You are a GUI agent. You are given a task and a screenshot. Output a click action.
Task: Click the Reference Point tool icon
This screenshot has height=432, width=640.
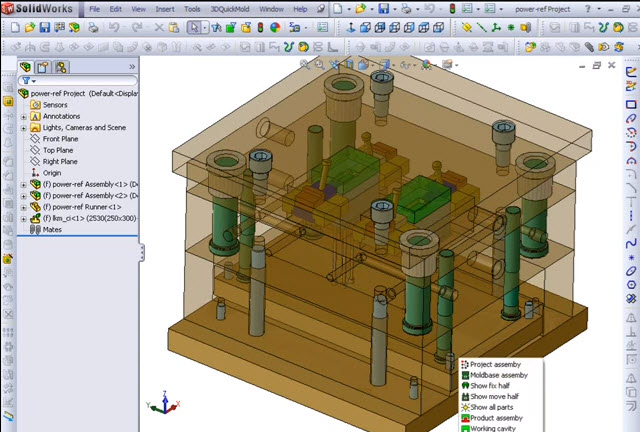point(511,27)
